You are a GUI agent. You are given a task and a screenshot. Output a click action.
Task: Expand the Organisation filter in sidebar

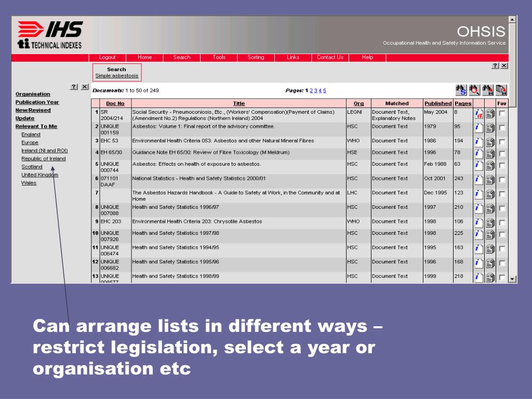tap(33, 94)
